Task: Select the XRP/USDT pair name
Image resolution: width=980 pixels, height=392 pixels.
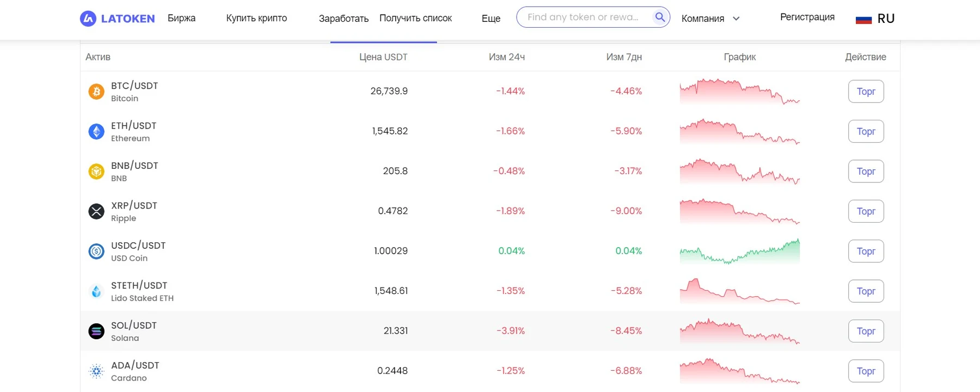Action: click(x=134, y=205)
